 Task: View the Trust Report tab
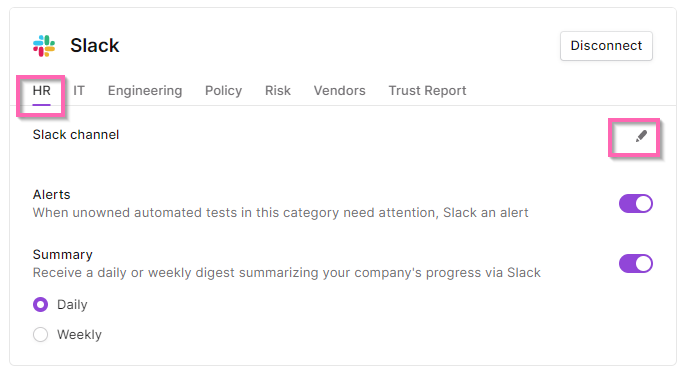pyautogui.click(x=427, y=91)
